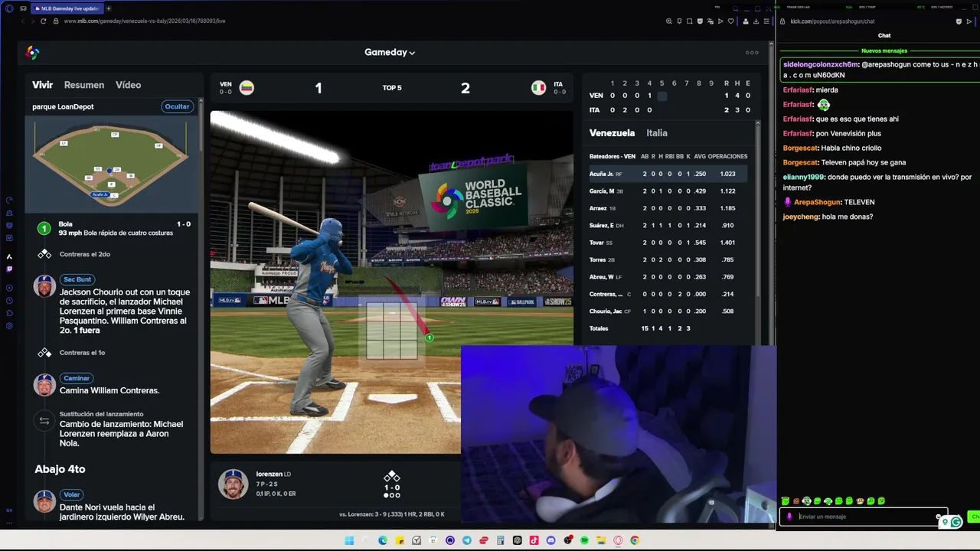The width and height of the screenshot is (980, 551).
Task: Insert the mushroom emote above chat input
Action: coord(861,500)
